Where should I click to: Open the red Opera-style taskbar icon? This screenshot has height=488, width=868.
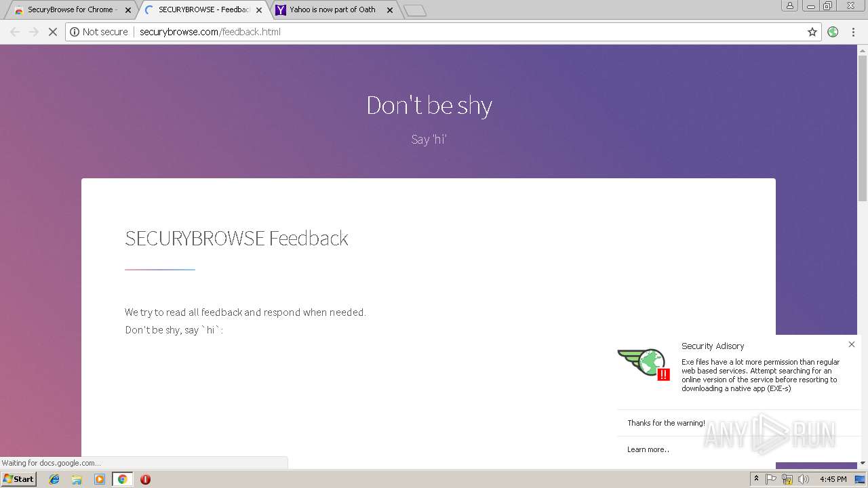[x=145, y=479]
